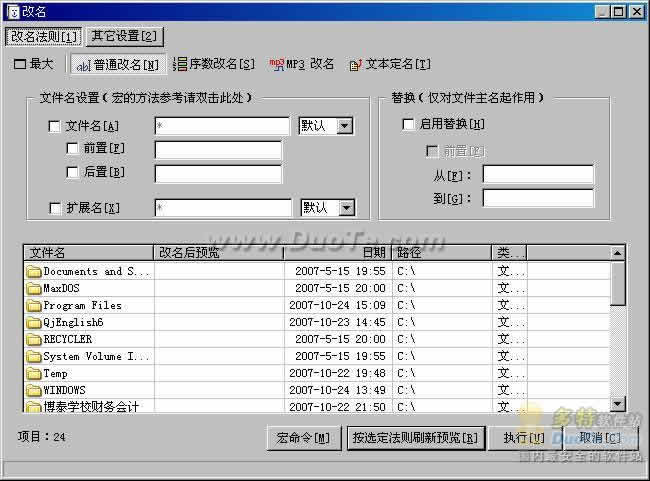The image size is (650, 481).
Task: Open the 文件名 默认 dropdown
Action: tap(345, 126)
